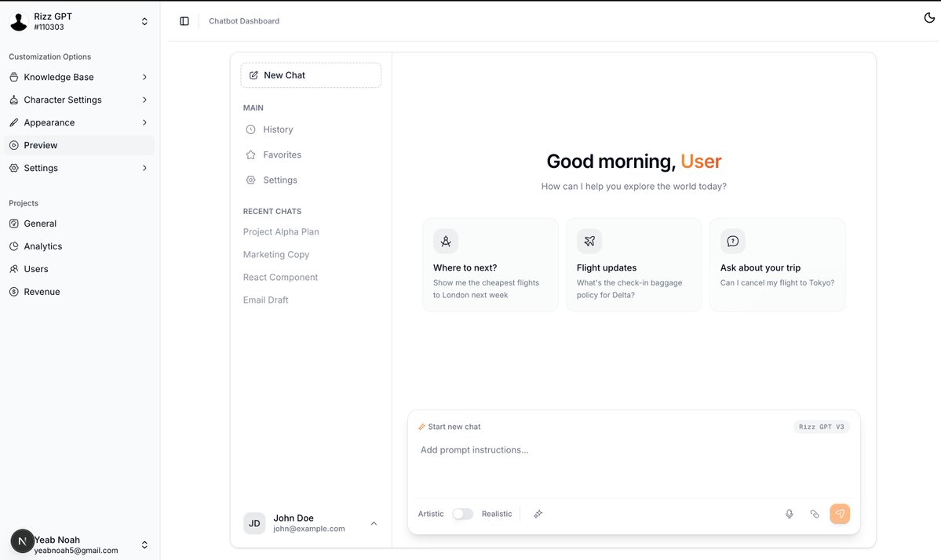The height and width of the screenshot is (560, 941).
Task: Click the Character Settings bot icon
Action: (14, 100)
